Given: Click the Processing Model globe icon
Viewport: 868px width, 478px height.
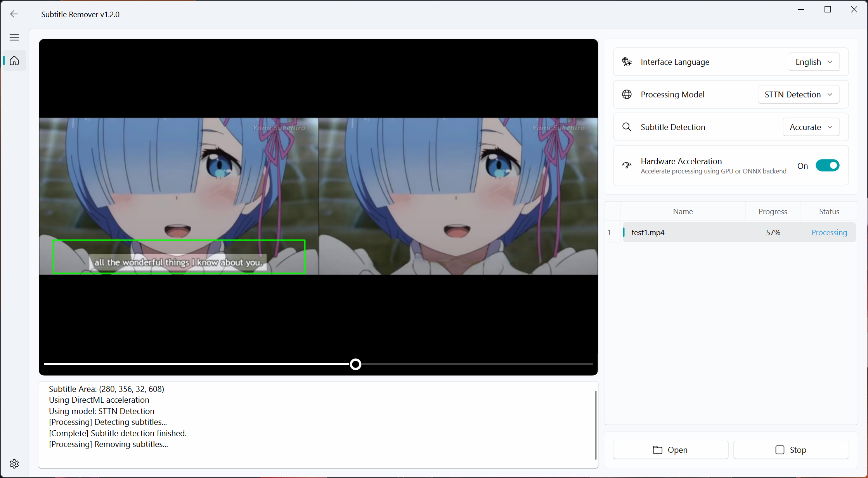Looking at the screenshot, I should (627, 94).
